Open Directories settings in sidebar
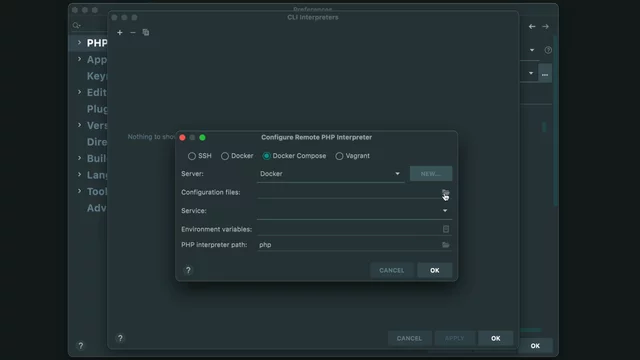This screenshot has height=360, width=640. (x=97, y=142)
